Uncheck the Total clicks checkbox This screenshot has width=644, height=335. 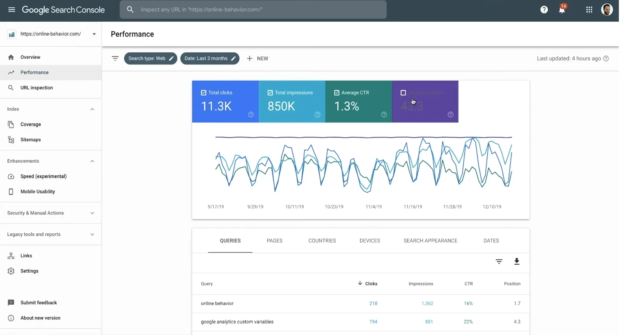[204, 93]
